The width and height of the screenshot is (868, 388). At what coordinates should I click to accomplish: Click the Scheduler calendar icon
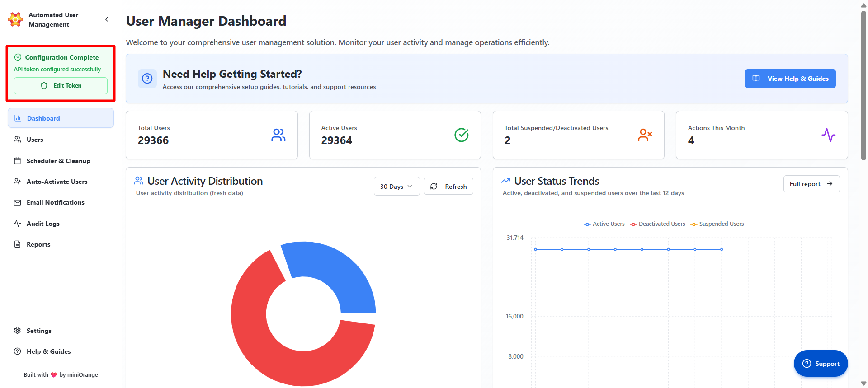pyautogui.click(x=18, y=161)
